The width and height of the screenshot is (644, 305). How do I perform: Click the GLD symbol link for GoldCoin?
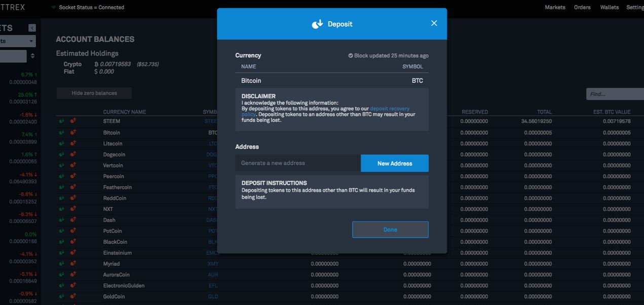coord(213,296)
